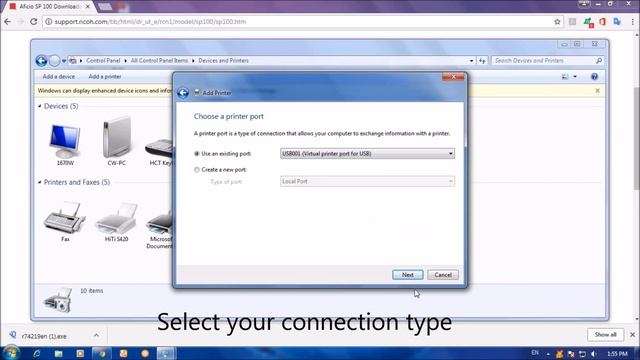
Task: Open the 'Type of port' Local Port dropdown
Action: [367, 181]
